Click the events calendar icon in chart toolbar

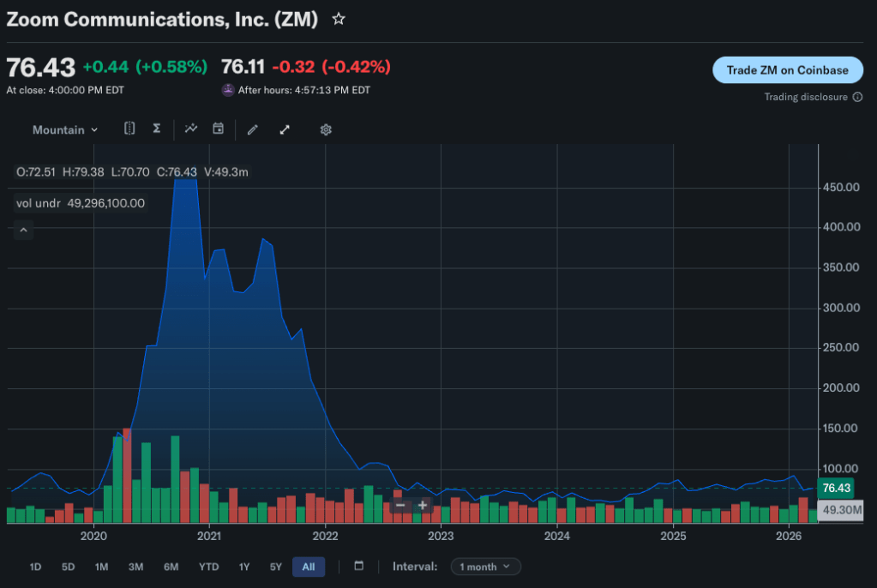(x=218, y=129)
